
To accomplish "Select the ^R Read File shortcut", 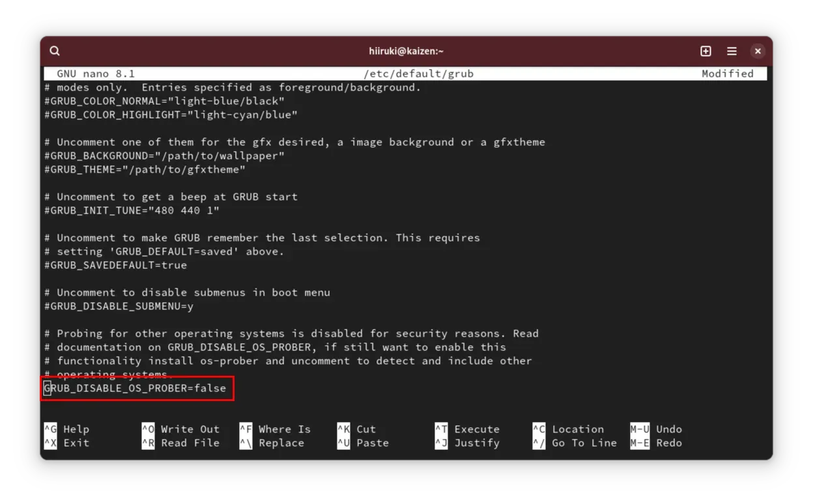I will tap(180, 443).
